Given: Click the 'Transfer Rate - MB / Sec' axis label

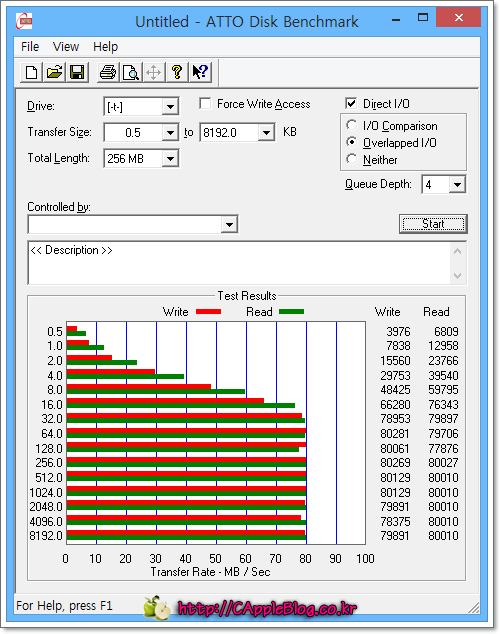Looking at the screenshot, I should [x=211, y=572].
